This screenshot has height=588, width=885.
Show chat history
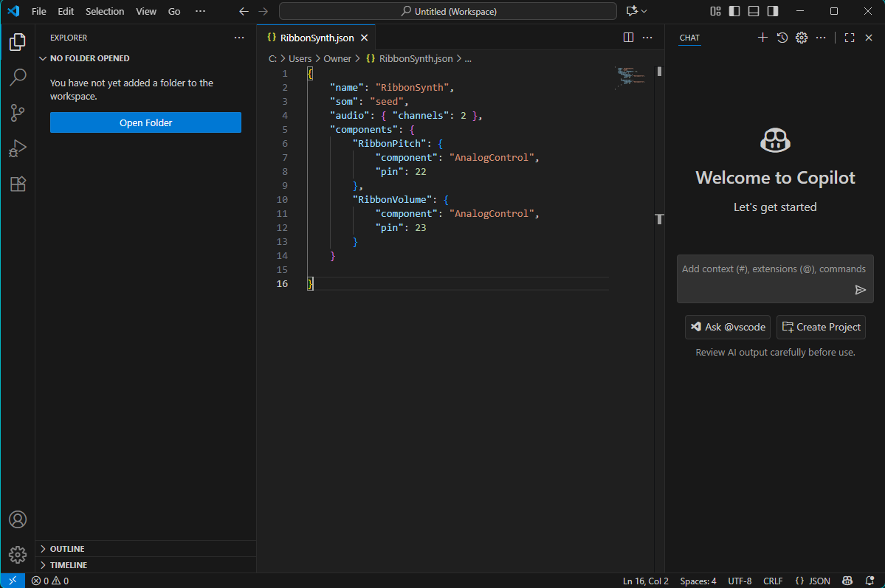[782, 38]
